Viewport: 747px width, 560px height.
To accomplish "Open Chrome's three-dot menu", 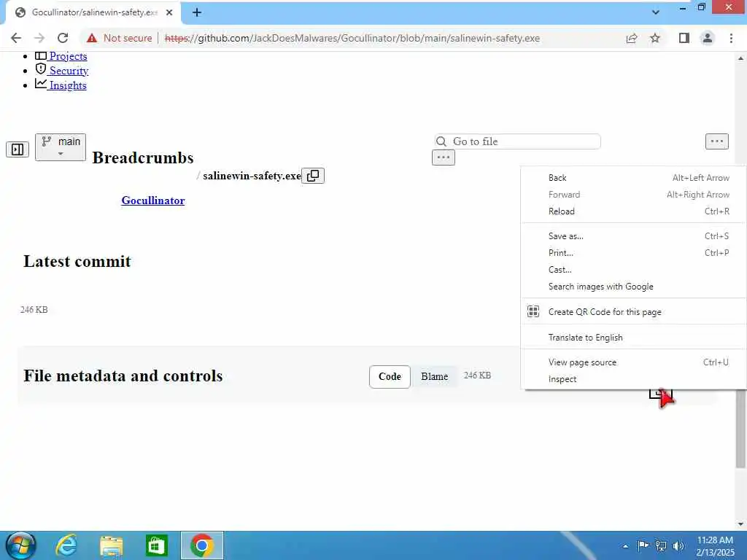I will tap(731, 38).
